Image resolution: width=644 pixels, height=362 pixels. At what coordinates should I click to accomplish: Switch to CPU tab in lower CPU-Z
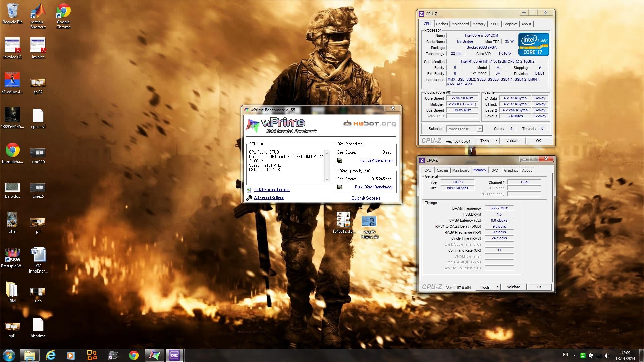[428, 170]
